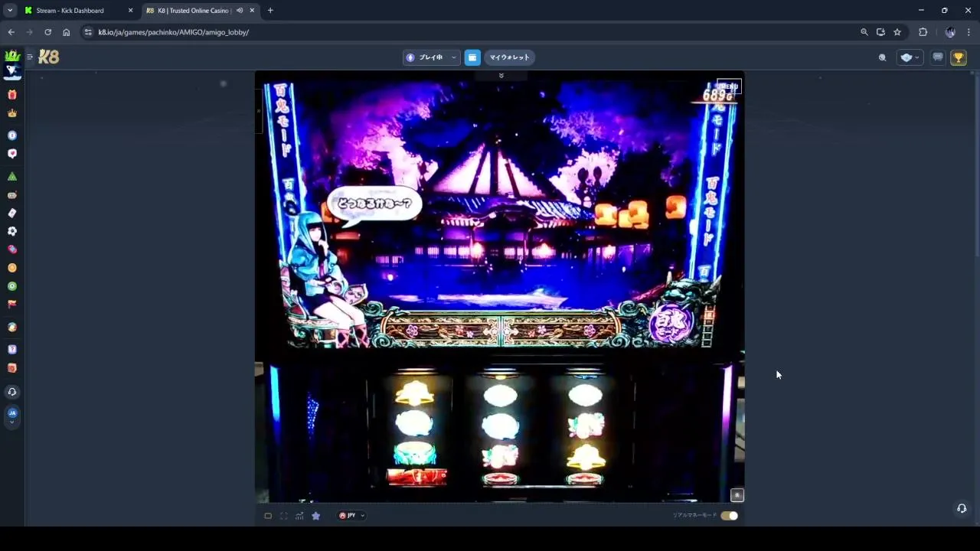980x551 pixels.
Task: Open the gold crown VIP sidebar icon
Action: coord(11,113)
